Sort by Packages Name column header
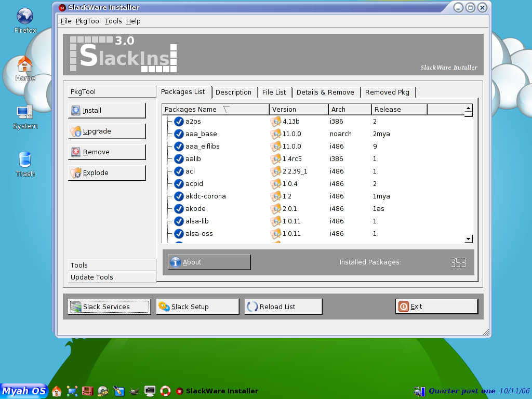532x399 pixels. (x=216, y=110)
